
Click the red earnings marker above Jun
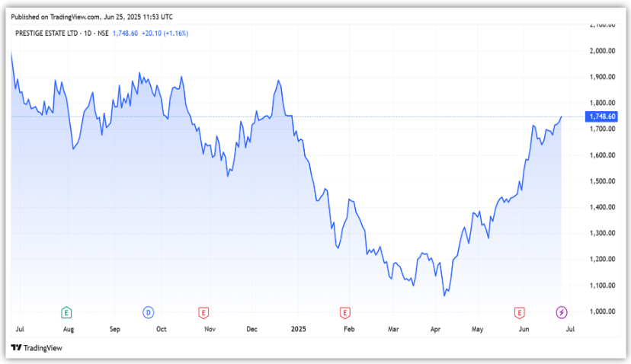pos(520,312)
